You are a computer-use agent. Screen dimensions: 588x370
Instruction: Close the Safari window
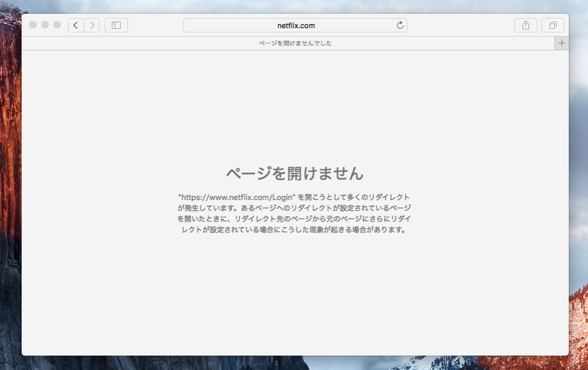pyautogui.click(x=33, y=25)
